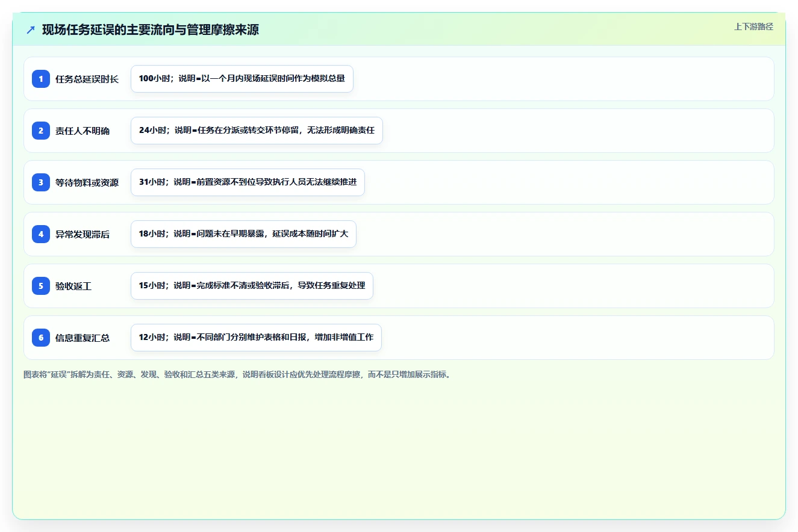Click the 等待物料或资源 row label
The height and width of the screenshot is (532, 798).
(87, 182)
